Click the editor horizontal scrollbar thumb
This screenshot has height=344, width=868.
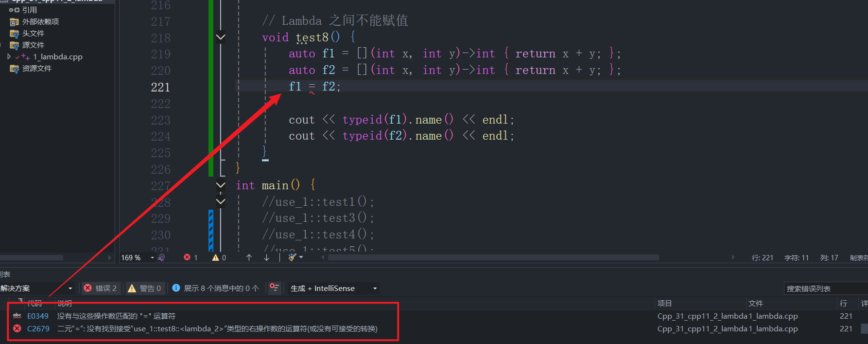point(493,257)
